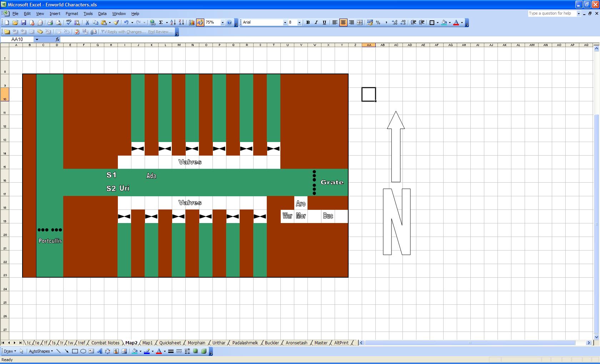The width and height of the screenshot is (600, 364).
Task: Click the Name Box showing AA10
Action: tap(17, 39)
